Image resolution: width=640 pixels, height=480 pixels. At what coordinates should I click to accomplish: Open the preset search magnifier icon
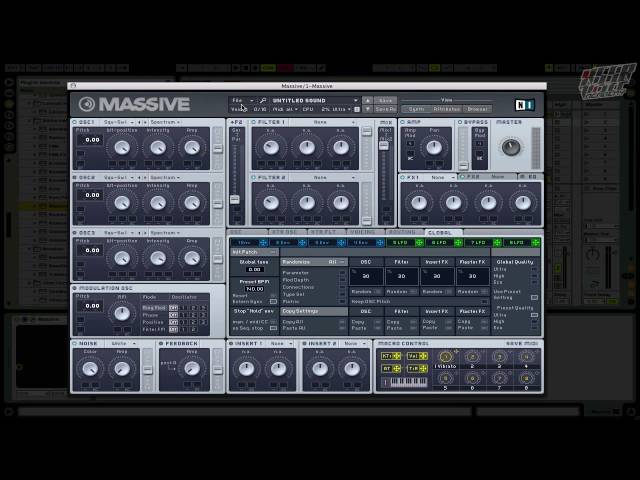[x=263, y=100]
